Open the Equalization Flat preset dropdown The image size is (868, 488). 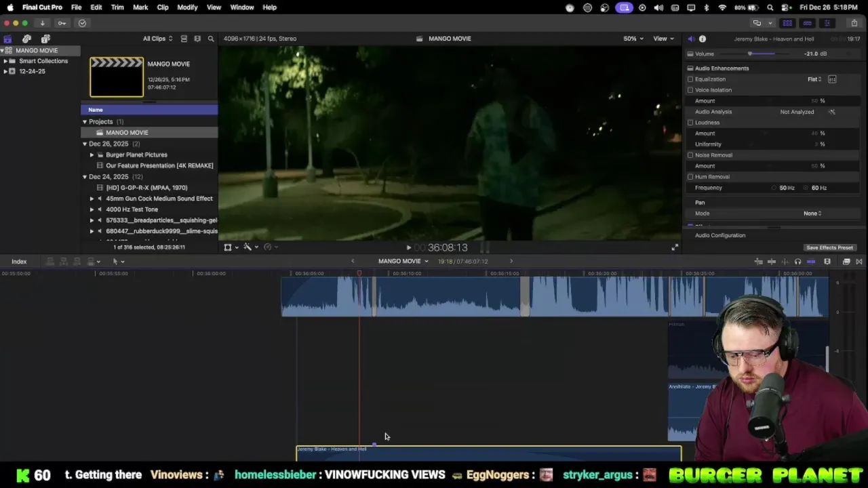(814, 79)
